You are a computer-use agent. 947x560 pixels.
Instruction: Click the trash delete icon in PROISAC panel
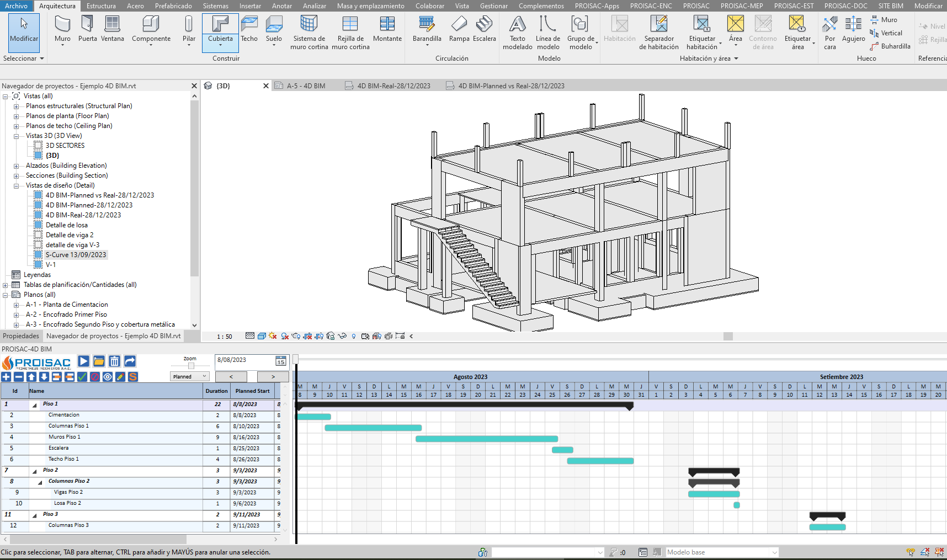114,361
